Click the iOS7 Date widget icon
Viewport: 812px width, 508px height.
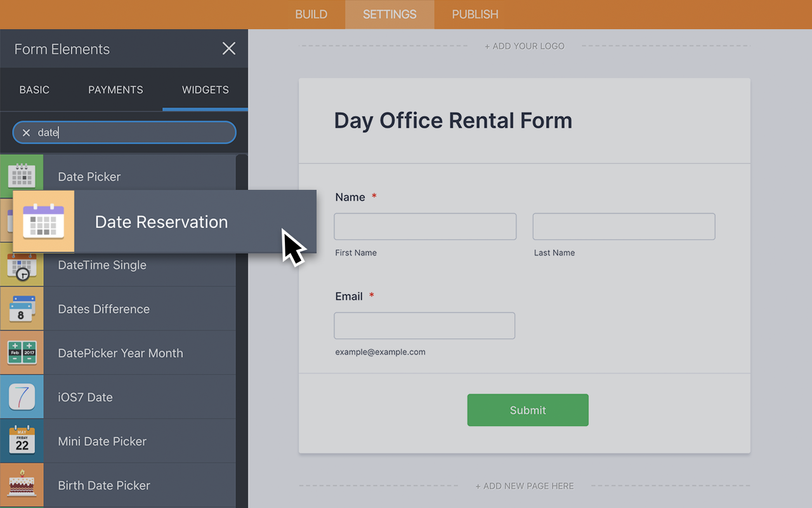click(22, 397)
